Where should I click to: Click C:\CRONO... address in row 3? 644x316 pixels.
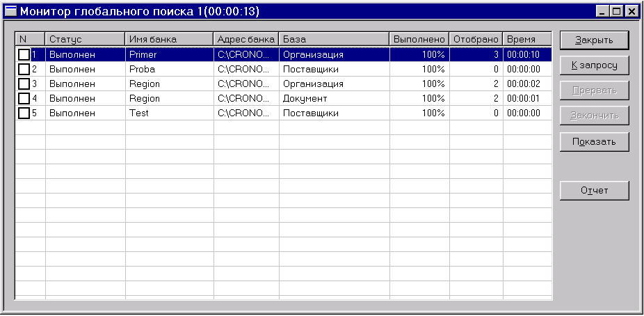[246, 84]
